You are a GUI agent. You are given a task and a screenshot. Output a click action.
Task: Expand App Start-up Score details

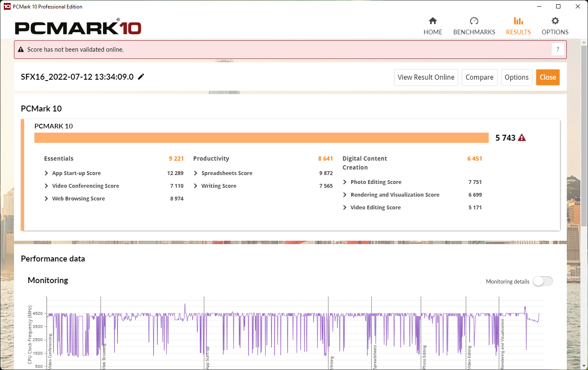[x=46, y=173]
